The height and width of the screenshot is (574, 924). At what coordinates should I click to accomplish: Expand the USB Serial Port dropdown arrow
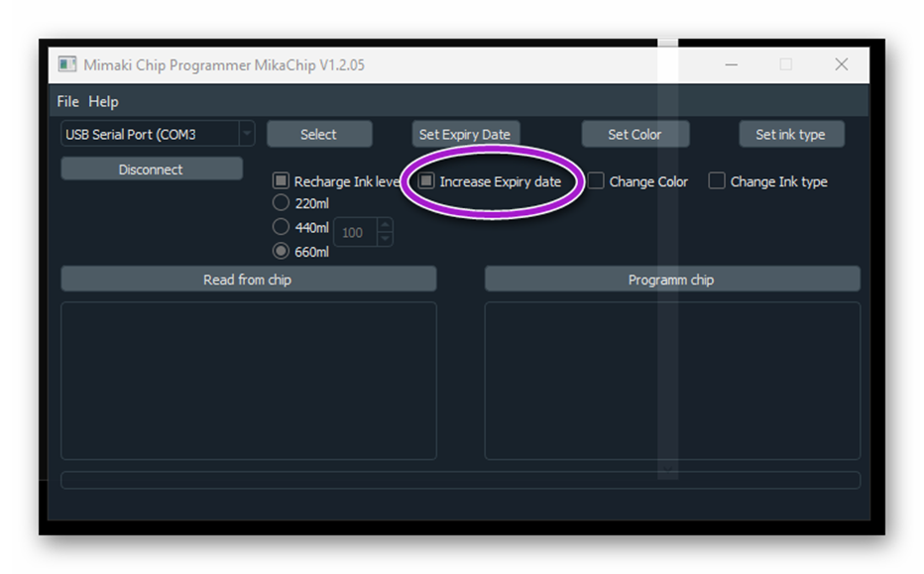(247, 134)
